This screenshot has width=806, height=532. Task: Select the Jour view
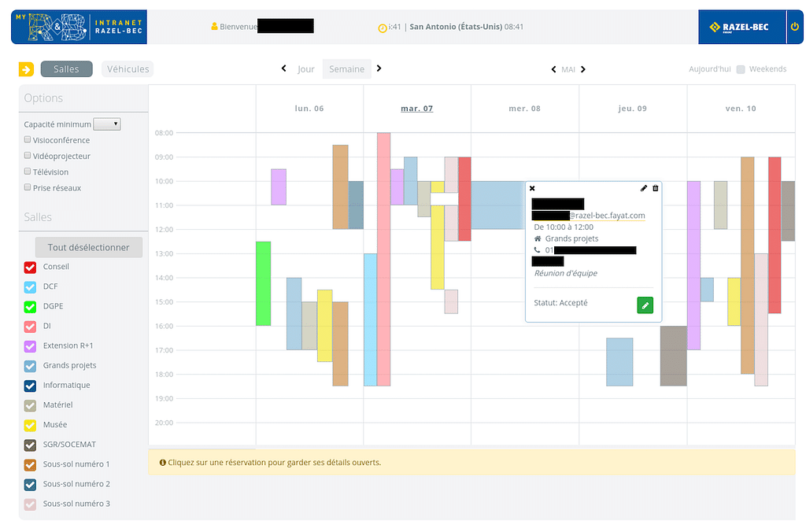point(305,69)
